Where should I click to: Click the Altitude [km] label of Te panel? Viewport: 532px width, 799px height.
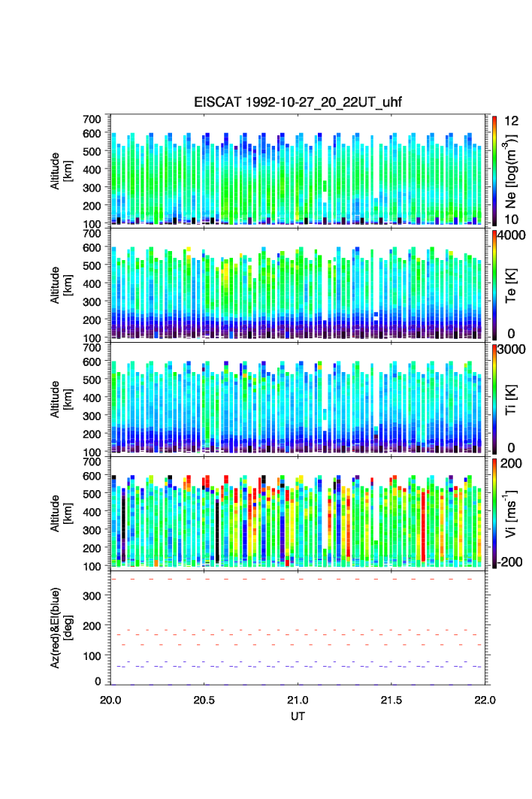pyautogui.click(x=61, y=286)
